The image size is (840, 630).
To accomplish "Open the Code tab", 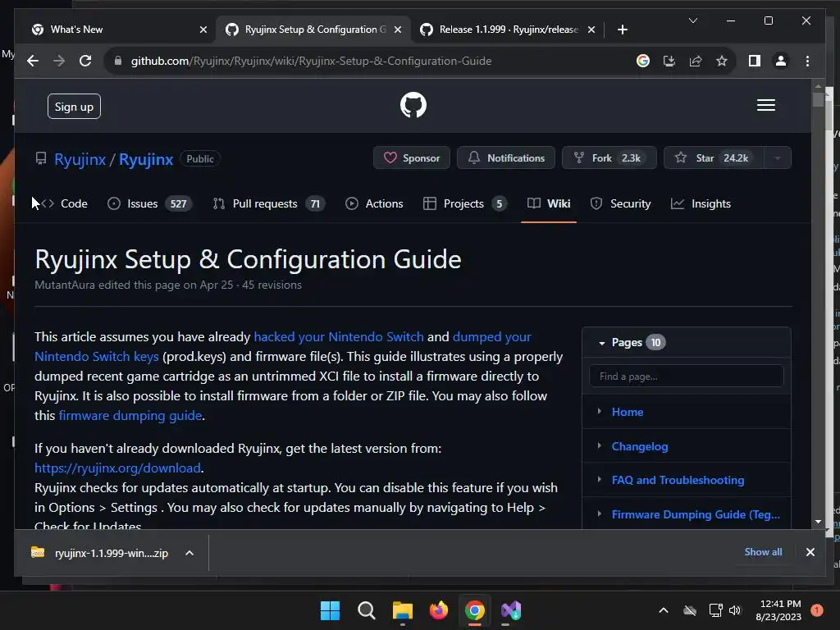I will click(64, 203).
